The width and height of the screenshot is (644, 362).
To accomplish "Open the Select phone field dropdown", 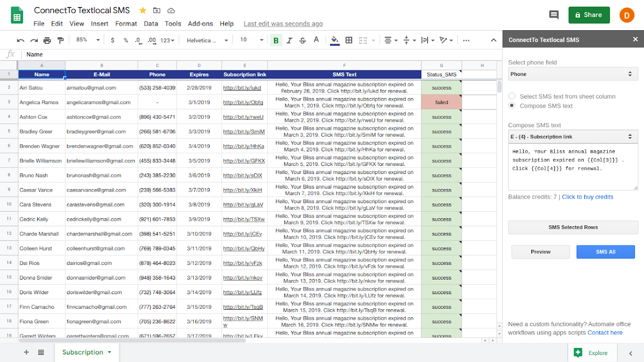I will (573, 74).
